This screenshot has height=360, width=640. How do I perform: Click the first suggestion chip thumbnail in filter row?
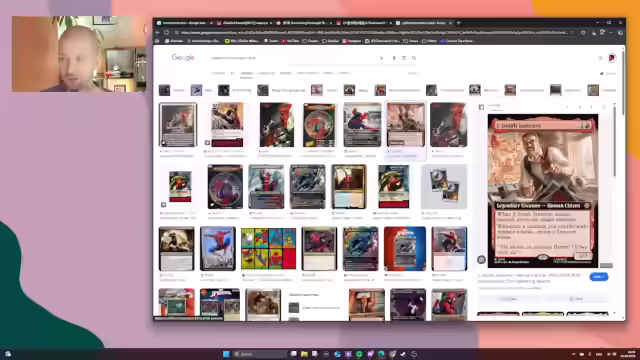point(164,90)
